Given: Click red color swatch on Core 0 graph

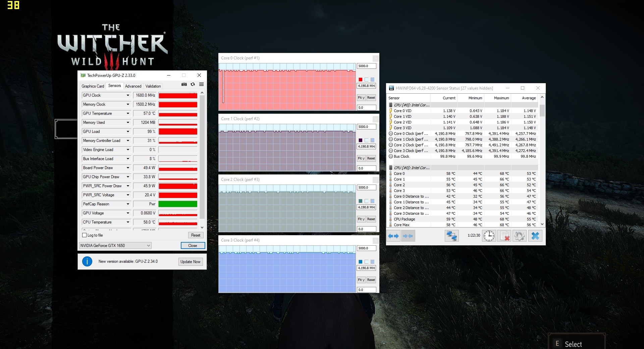Looking at the screenshot, I should pyautogui.click(x=360, y=80).
